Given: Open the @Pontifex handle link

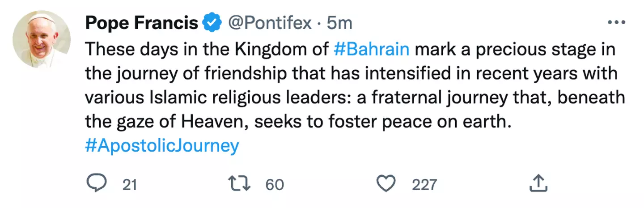Looking at the screenshot, I should click(270, 22).
